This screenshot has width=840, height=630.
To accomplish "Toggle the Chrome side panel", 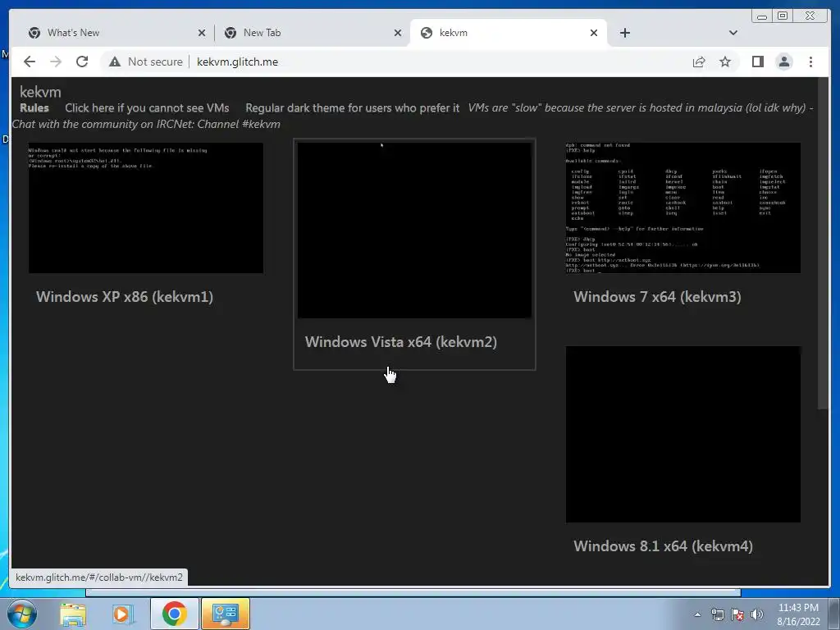I will click(x=757, y=62).
